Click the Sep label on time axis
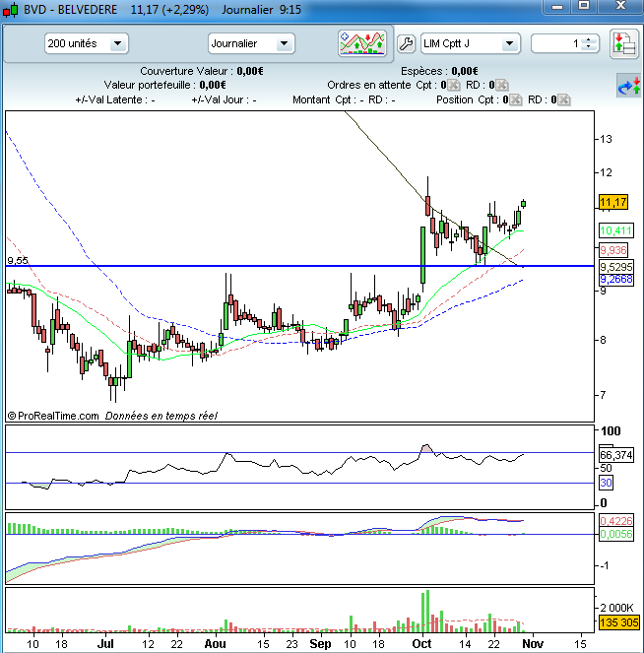 point(320,644)
